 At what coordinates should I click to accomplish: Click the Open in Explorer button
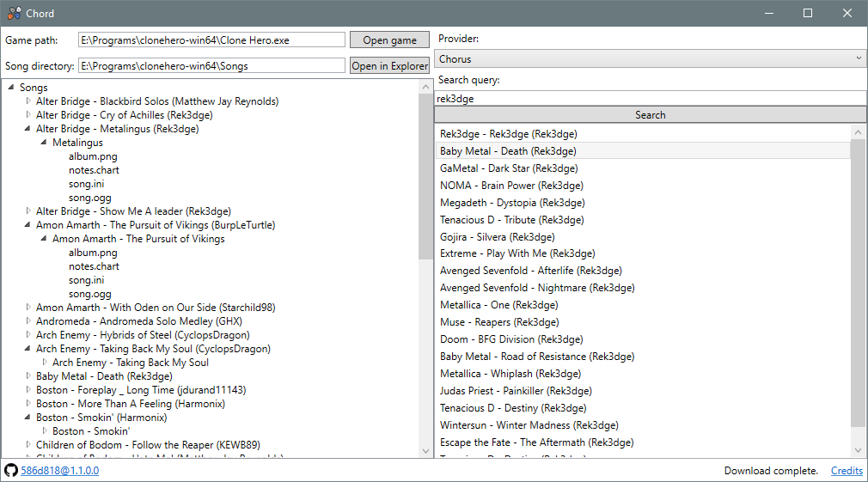point(389,66)
